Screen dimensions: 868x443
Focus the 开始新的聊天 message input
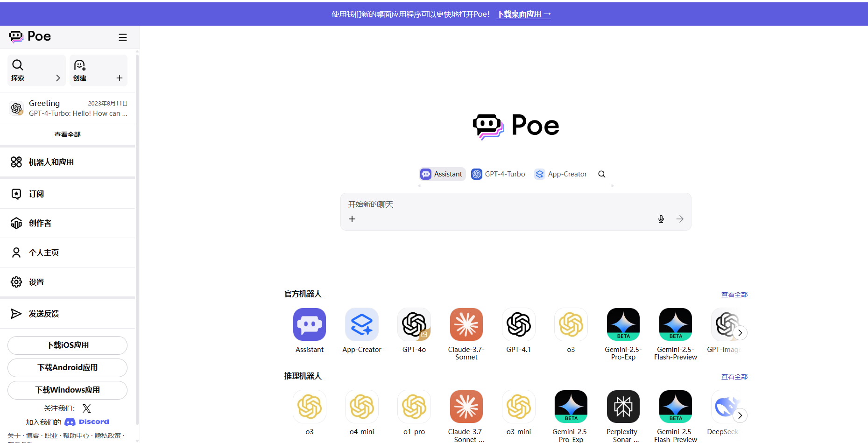pos(515,204)
